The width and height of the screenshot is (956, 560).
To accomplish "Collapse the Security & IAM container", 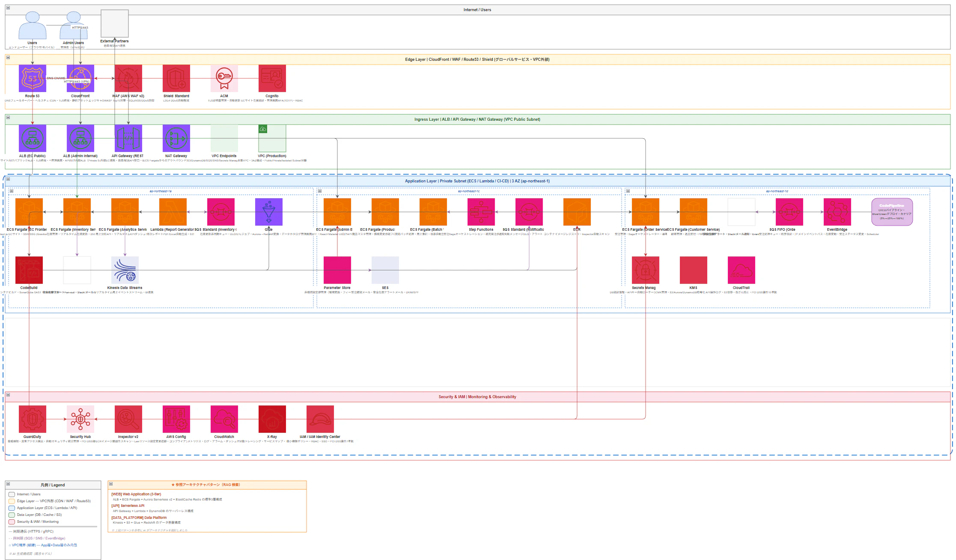I will (8, 395).
